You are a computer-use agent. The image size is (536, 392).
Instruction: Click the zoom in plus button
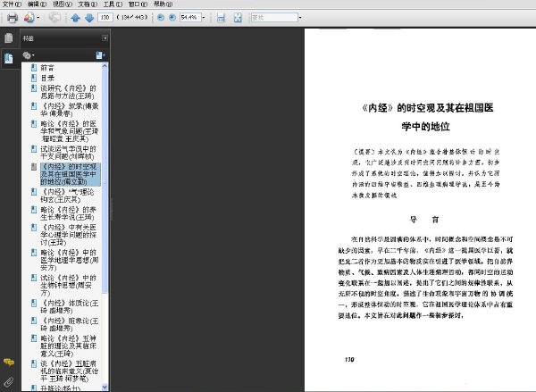pyautogui.click(x=172, y=18)
